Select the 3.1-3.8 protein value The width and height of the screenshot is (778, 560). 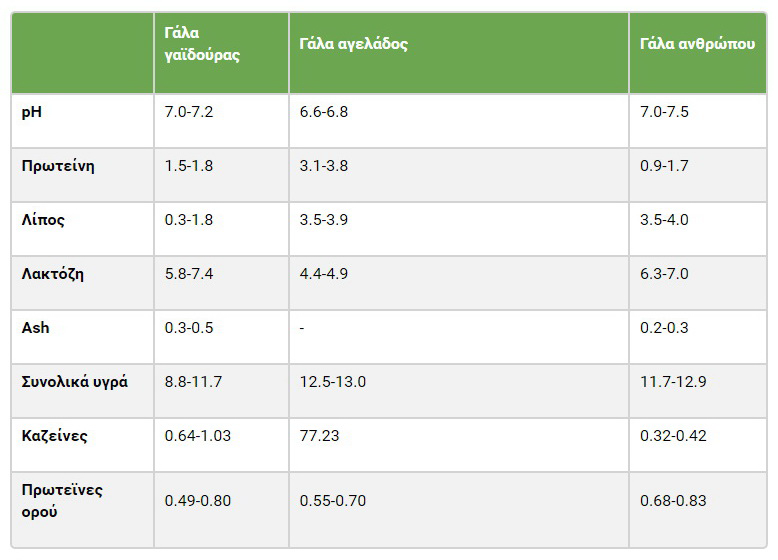coord(324,166)
